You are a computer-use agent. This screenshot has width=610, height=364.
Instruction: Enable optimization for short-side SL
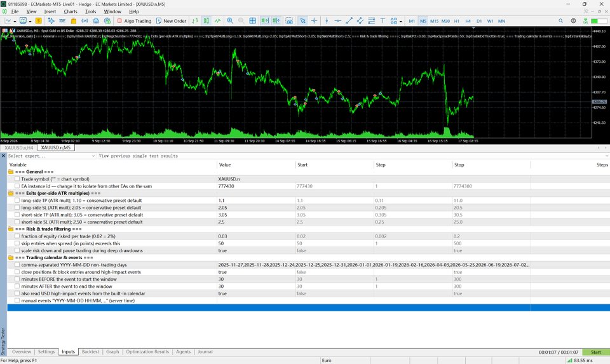[x=17, y=222]
